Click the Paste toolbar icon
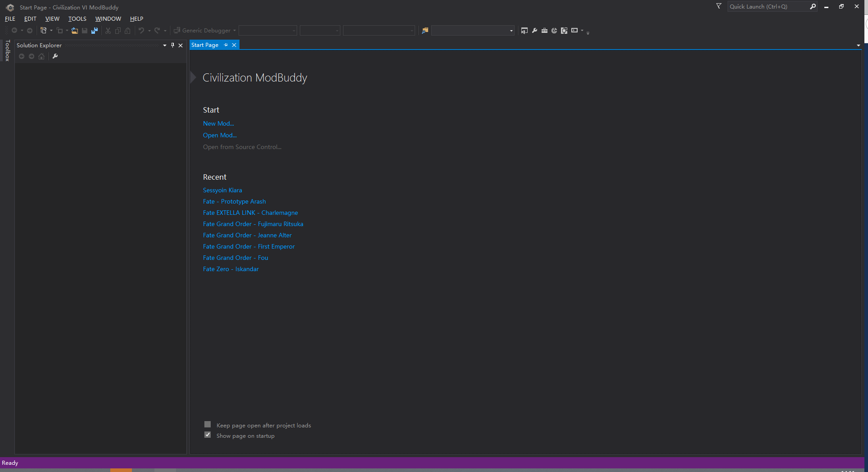 (128, 31)
